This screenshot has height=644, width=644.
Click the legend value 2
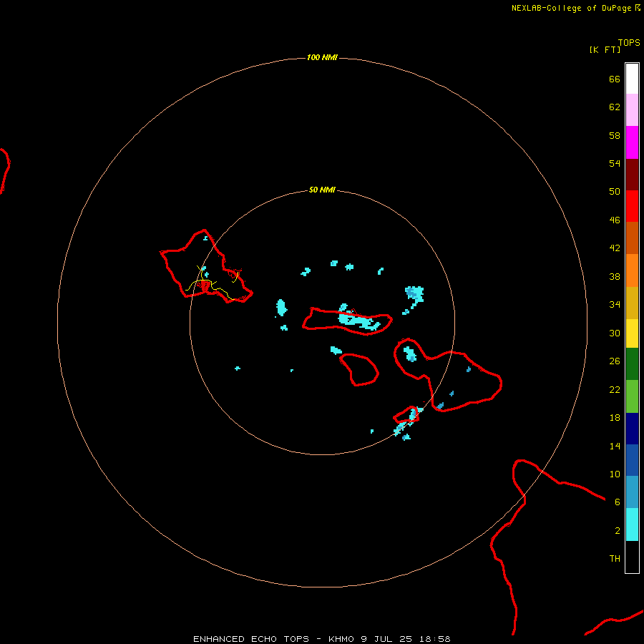point(618,530)
